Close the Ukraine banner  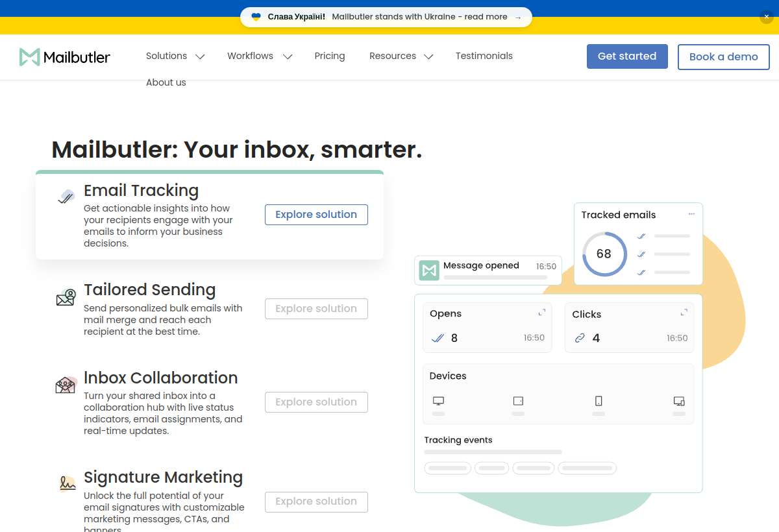point(767,17)
